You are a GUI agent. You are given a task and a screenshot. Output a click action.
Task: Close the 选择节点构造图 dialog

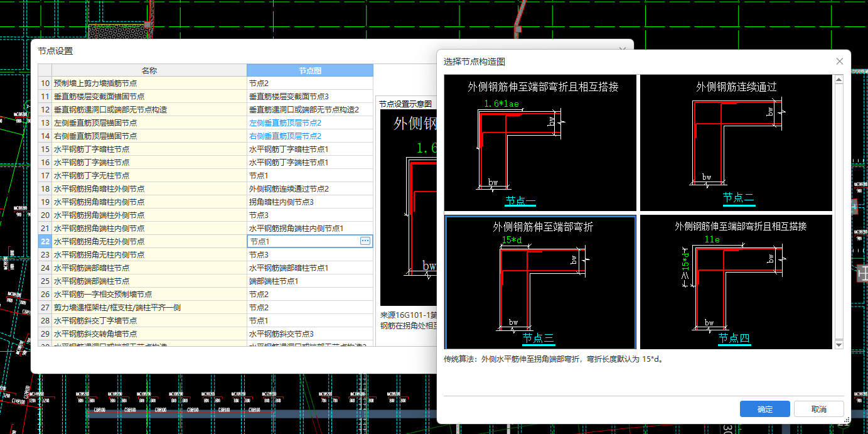click(x=839, y=62)
